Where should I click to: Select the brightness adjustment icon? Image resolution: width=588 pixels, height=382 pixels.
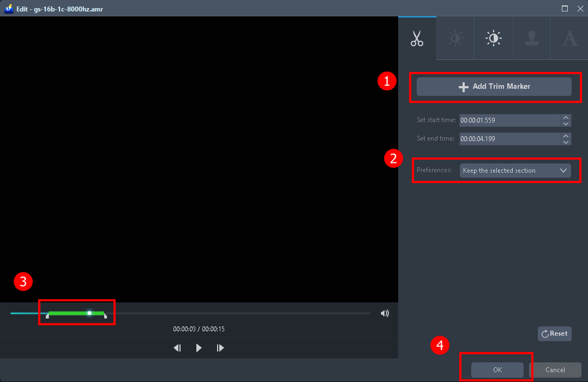(x=455, y=38)
